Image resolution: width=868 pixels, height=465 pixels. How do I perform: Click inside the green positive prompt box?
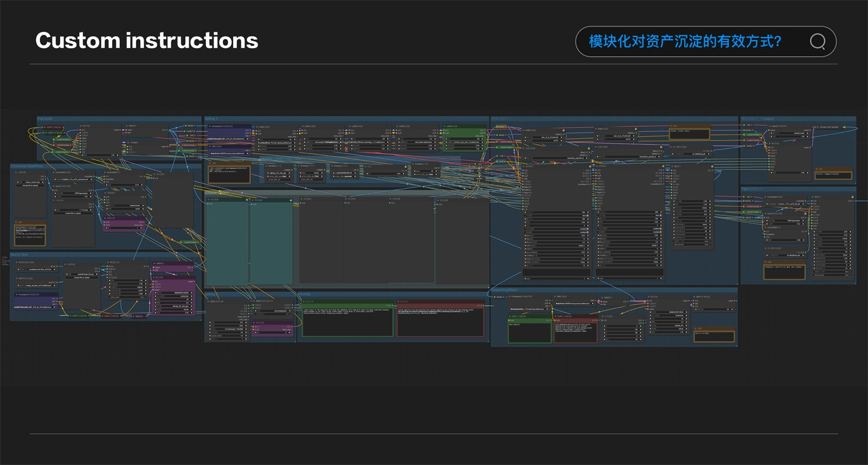[x=347, y=320]
